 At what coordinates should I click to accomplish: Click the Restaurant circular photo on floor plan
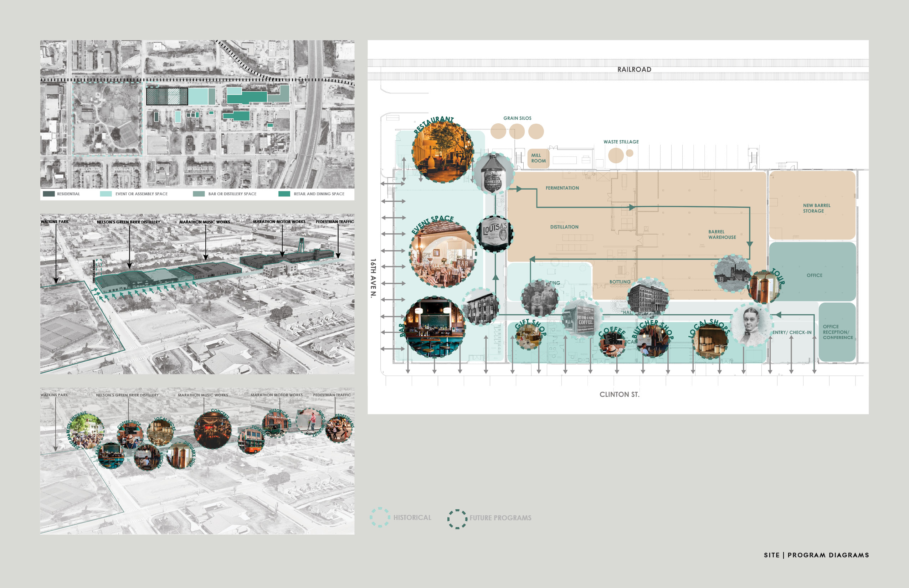443,152
